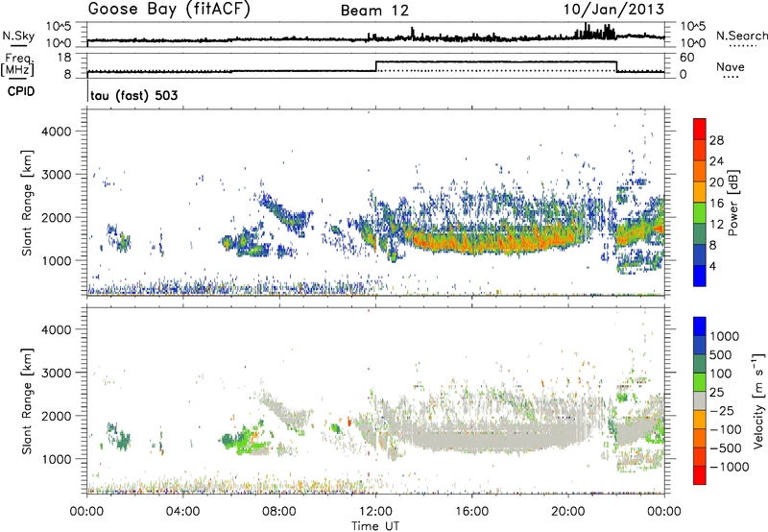Pick the Power colorbar swatch between 20 and 24
This screenshot has width=768, height=532.
(700, 172)
